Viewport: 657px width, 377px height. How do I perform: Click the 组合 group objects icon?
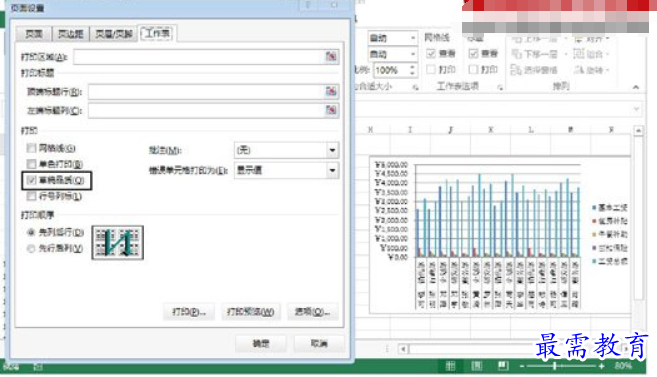click(579, 54)
